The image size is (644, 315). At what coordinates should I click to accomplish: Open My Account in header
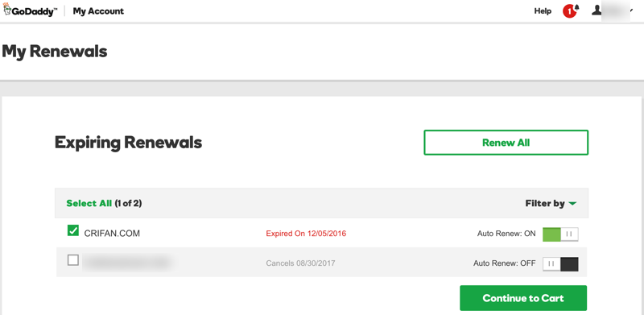pyautogui.click(x=98, y=11)
